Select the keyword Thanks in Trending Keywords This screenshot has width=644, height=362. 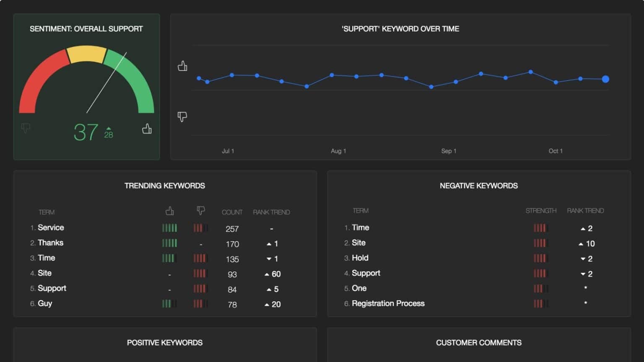(x=50, y=243)
